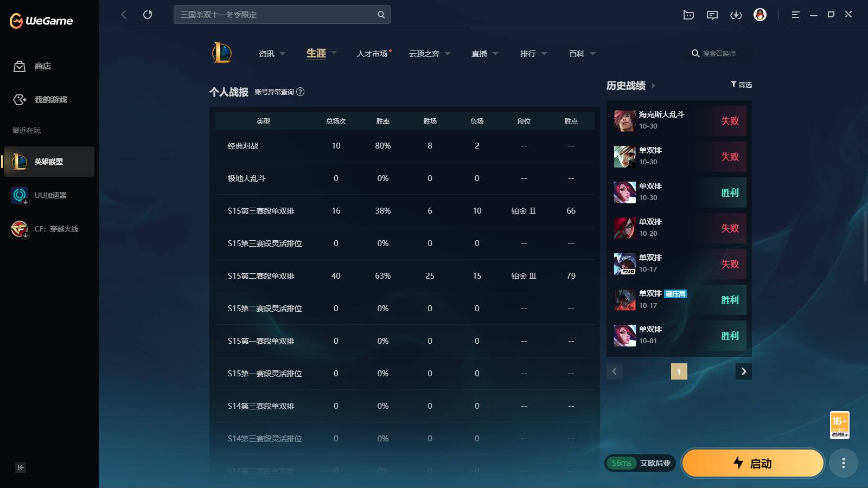The height and width of the screenshot is (488, 868).
Task: Click the 账号异常查询 help question mark
Action: click(300, 92)
